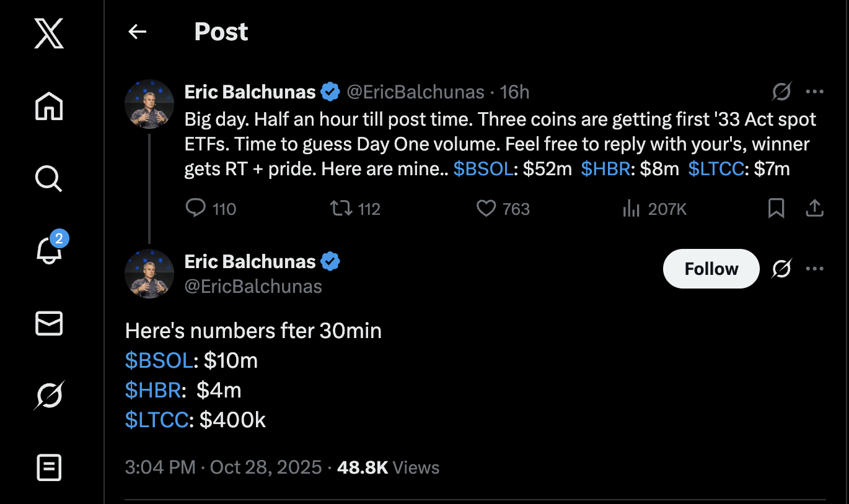Open Eric Balchunas avatar on second post
Screen dimensions: 849x504
pos(149,274)
